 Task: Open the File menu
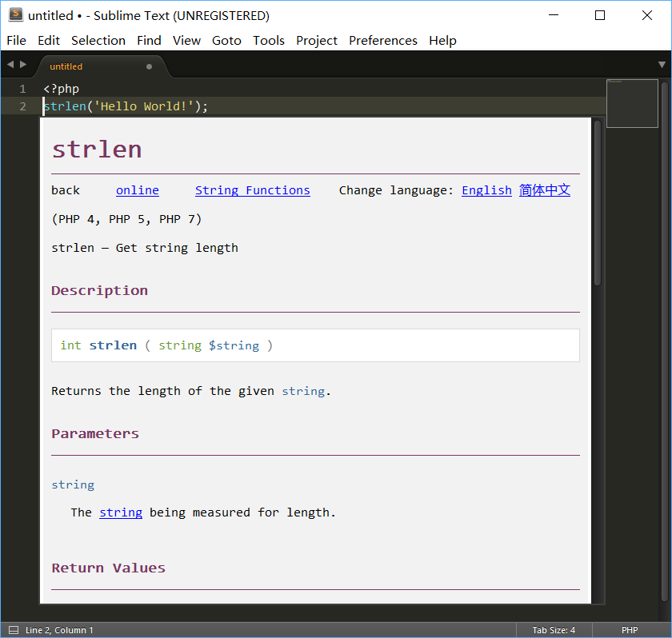[16, 41]
